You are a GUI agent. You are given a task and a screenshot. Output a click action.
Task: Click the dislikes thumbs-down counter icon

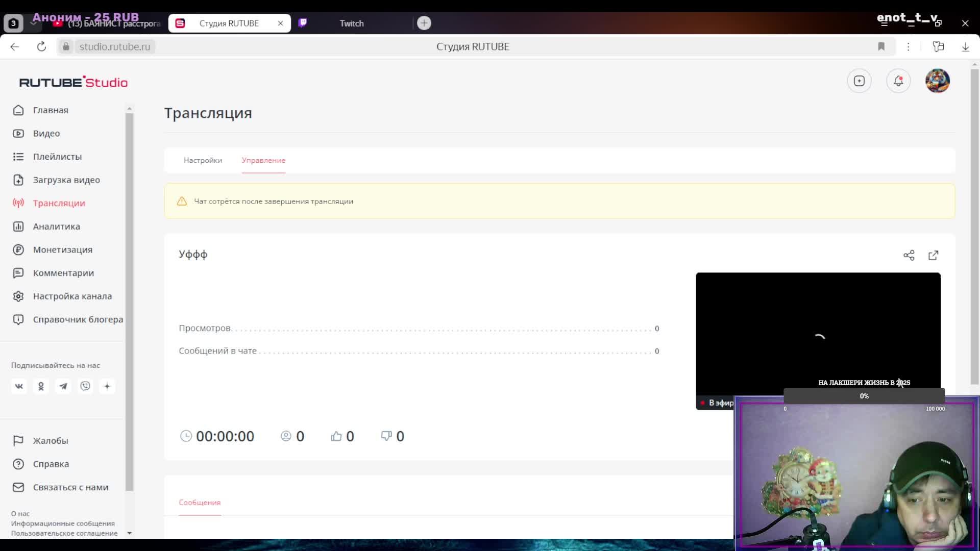click(x=386, y=436)
